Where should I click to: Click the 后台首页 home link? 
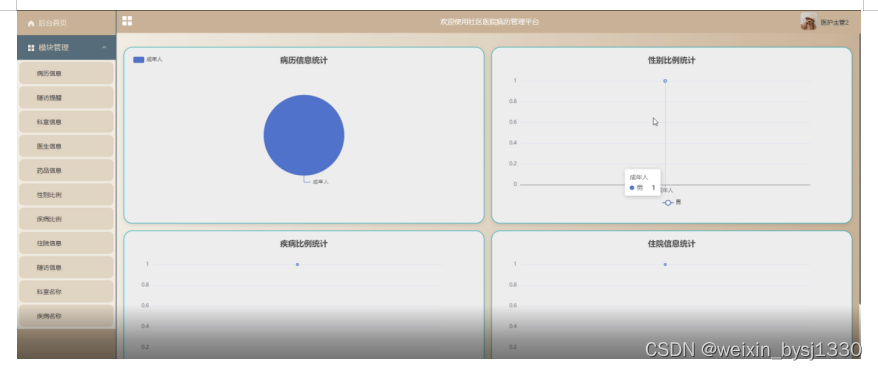(67, 23)
